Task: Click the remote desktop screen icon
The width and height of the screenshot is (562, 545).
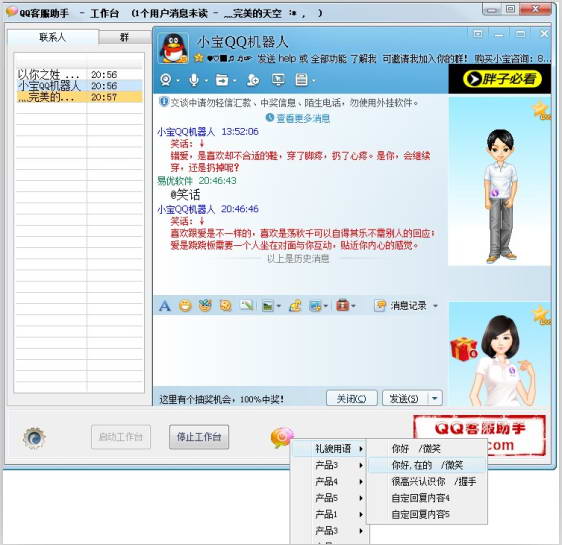Action: click(x=278, y=80)
